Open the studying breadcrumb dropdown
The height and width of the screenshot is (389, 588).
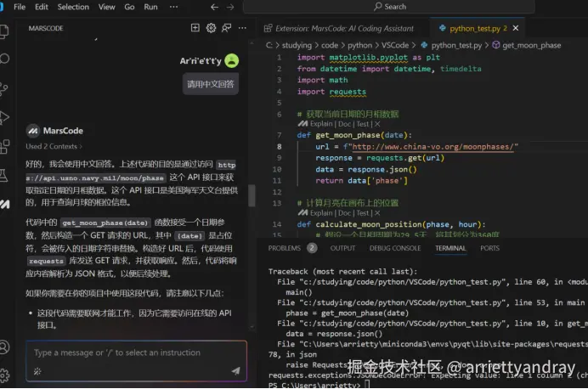[x=297, y=45]
